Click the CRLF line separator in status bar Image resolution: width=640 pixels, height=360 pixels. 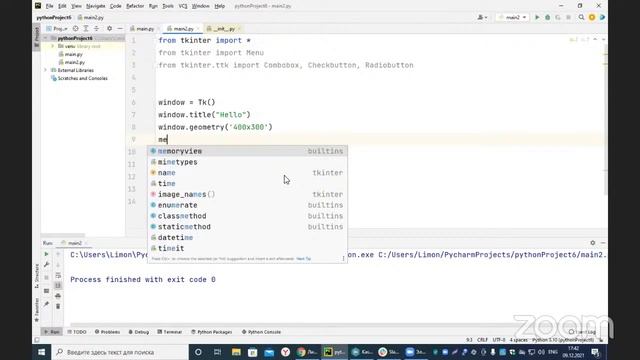pyautogui.click(x=482, y=340)
